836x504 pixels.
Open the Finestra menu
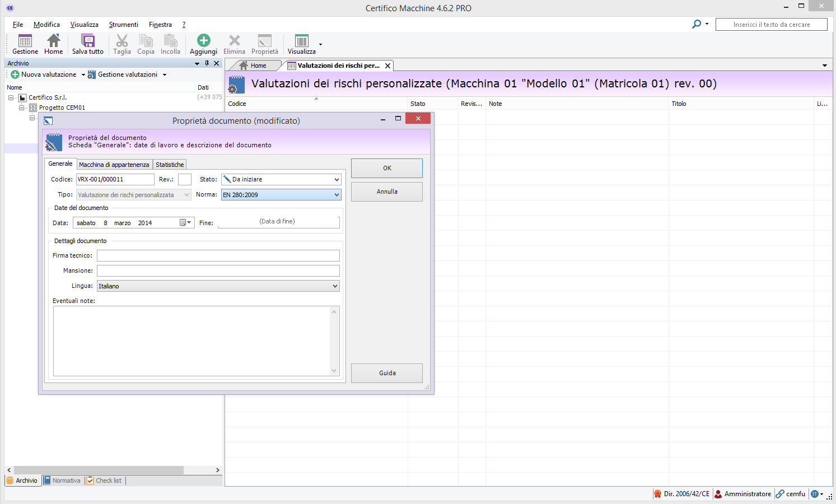(160, 25)
